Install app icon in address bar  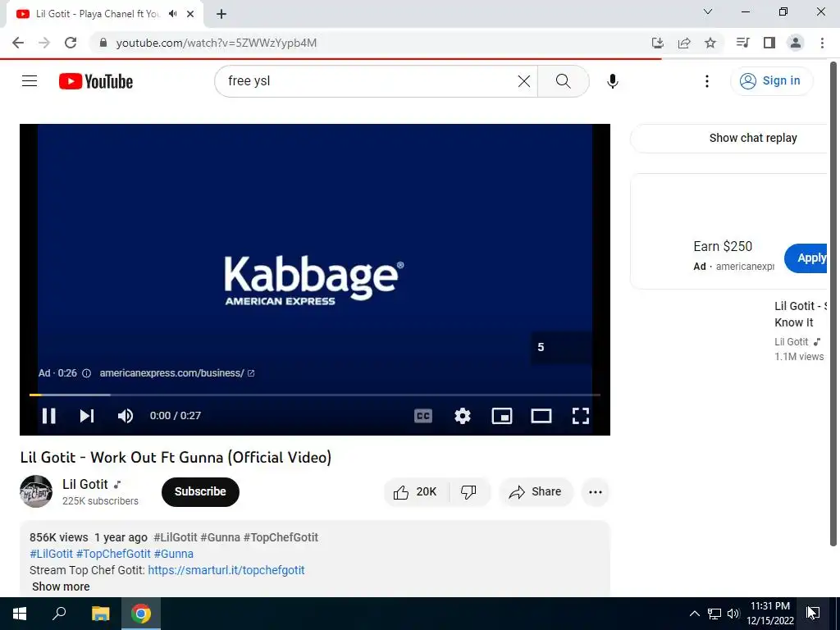pos(658,43)
